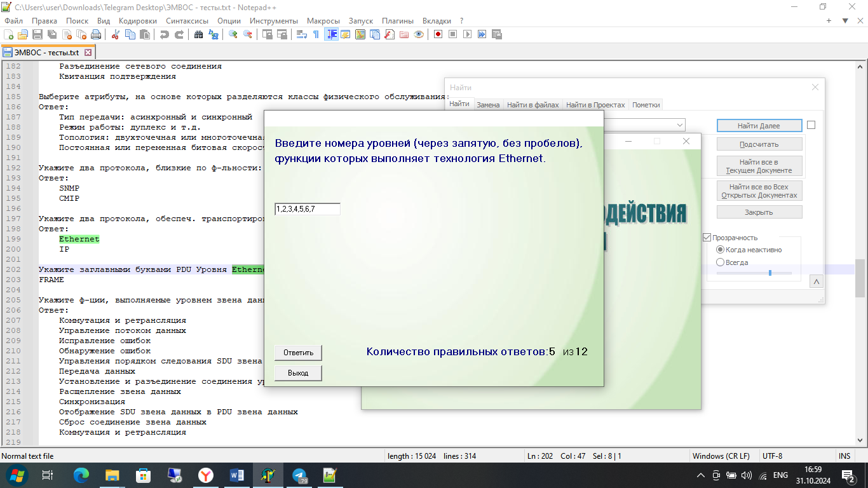Click the Find binoculars toolbar icon
The width and height of the screenshot is (868, 488).
(198, 34)
